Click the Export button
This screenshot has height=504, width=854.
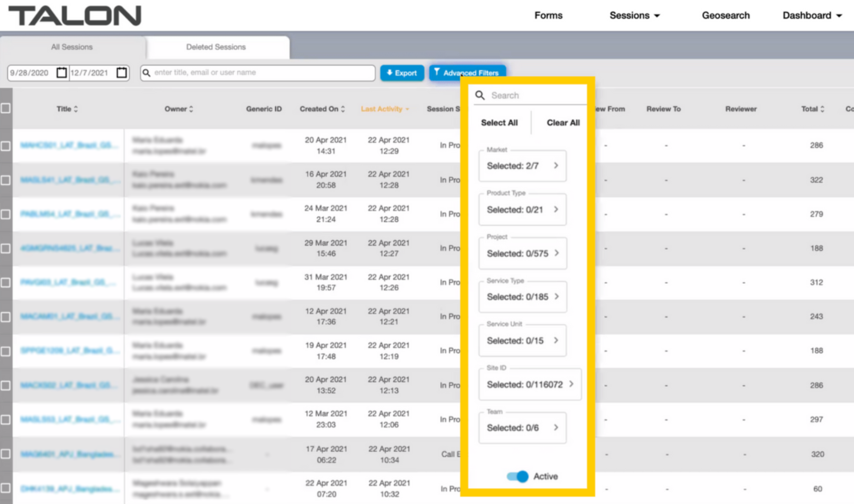(x=402, y=73)
